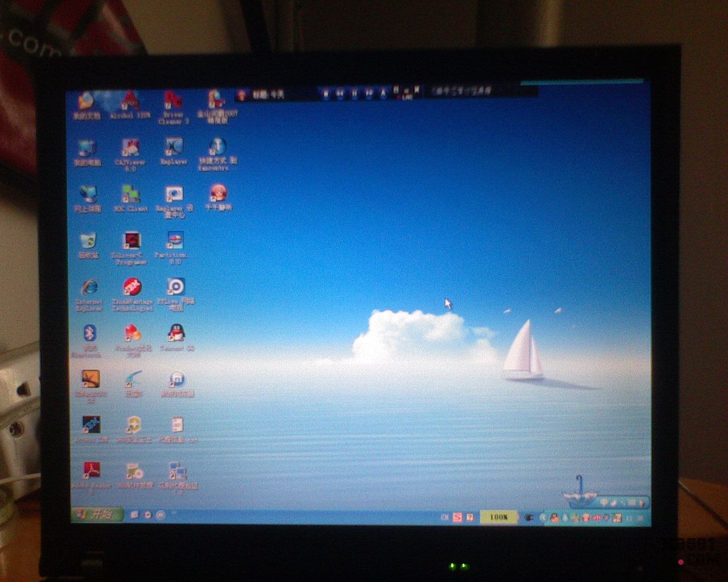Click the CH language indicator in taskbar

(x=445, y=517)
